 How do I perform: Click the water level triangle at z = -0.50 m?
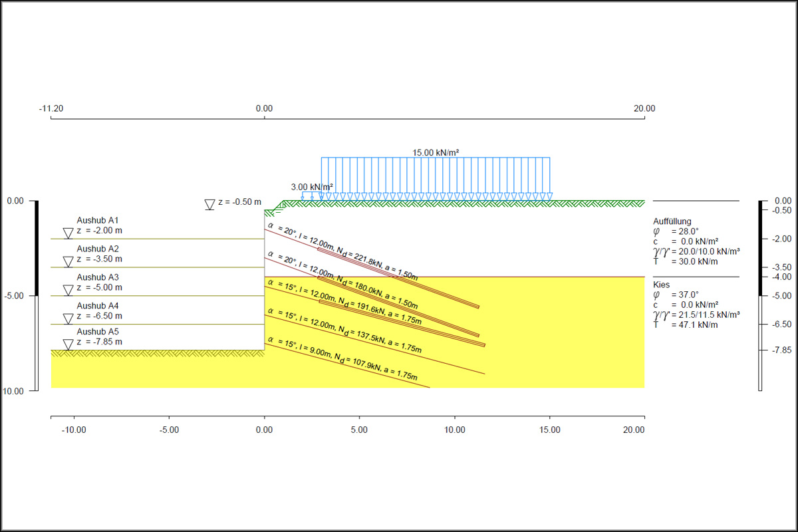pyautogui.click(x=209, y=205)
